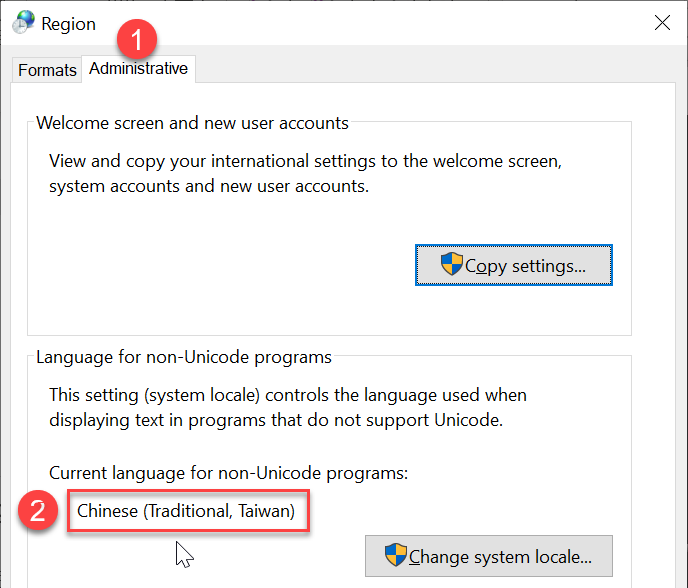This screenshot has width=688, height=588.
Task: Select the Administrative tab
Action: [139, 69]
